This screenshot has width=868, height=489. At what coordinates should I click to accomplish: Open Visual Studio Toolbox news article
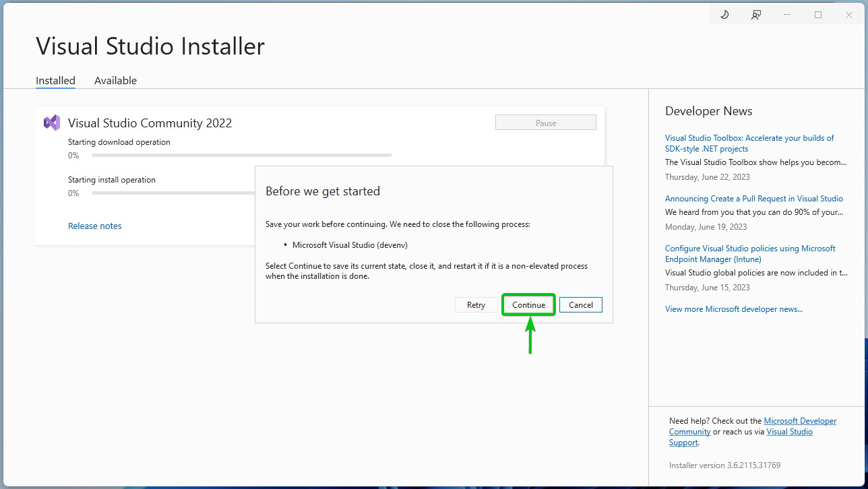pyautogui.click(x=749, y=143)
